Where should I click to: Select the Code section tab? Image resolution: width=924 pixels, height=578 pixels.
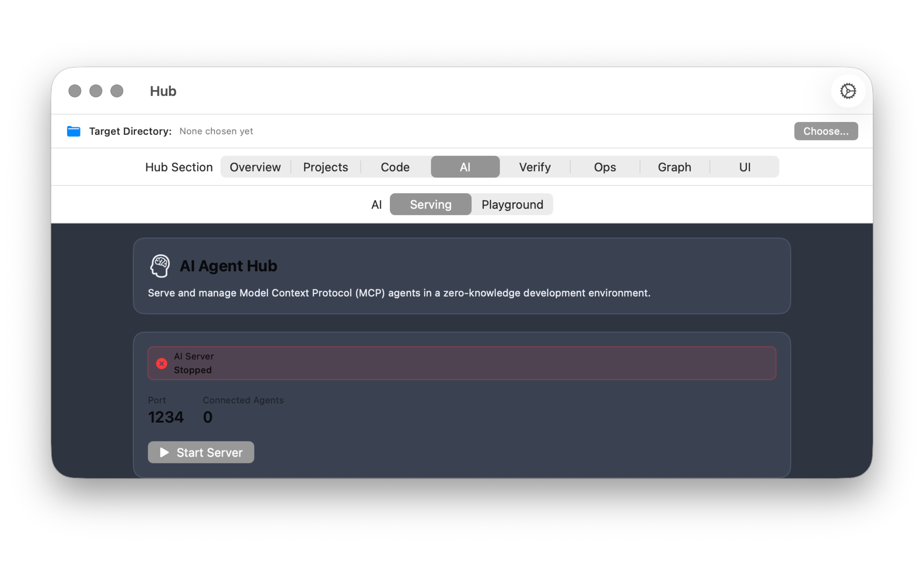tap(395, 167)
